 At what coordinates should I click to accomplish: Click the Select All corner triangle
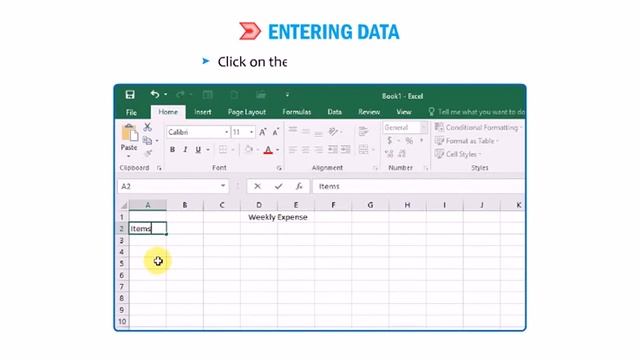[123, 205]
